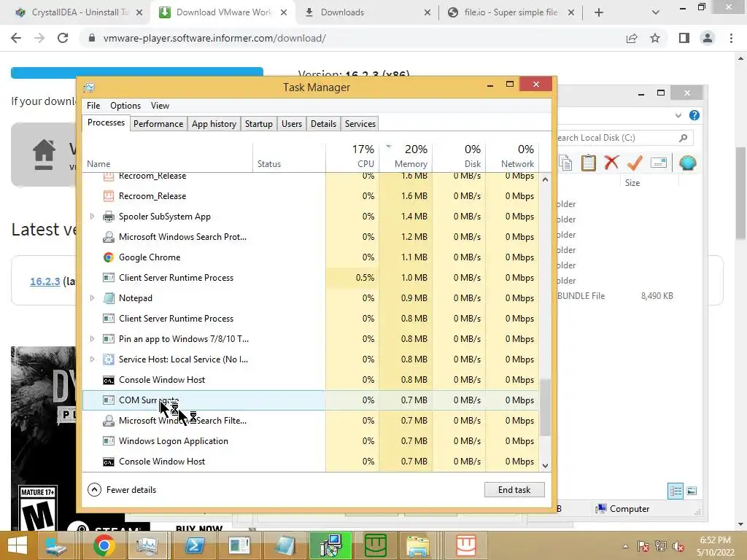Select Microsoft Windows Search Filte... row
The image size is (747, 560).
(x=311, y=421)
